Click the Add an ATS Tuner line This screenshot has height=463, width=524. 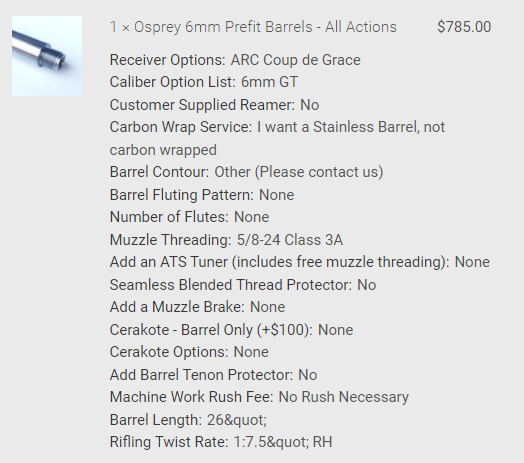[299, 262]
